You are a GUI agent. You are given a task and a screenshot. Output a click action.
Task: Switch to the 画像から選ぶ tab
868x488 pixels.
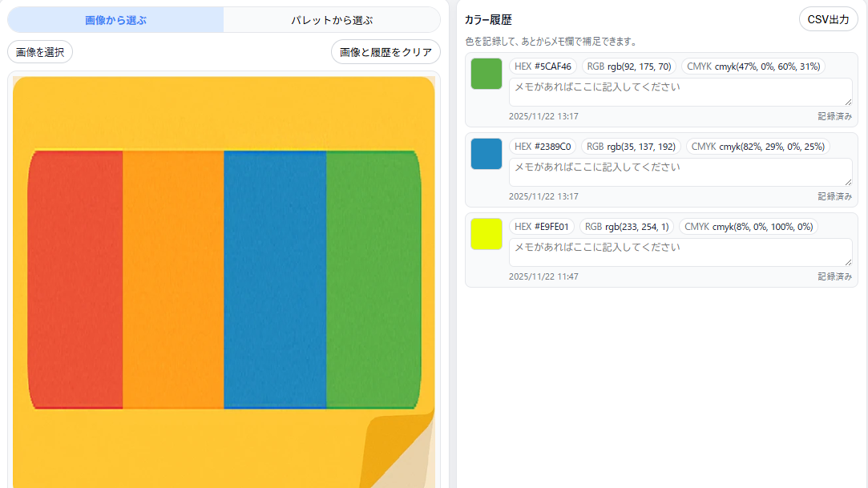pos(115,20)
